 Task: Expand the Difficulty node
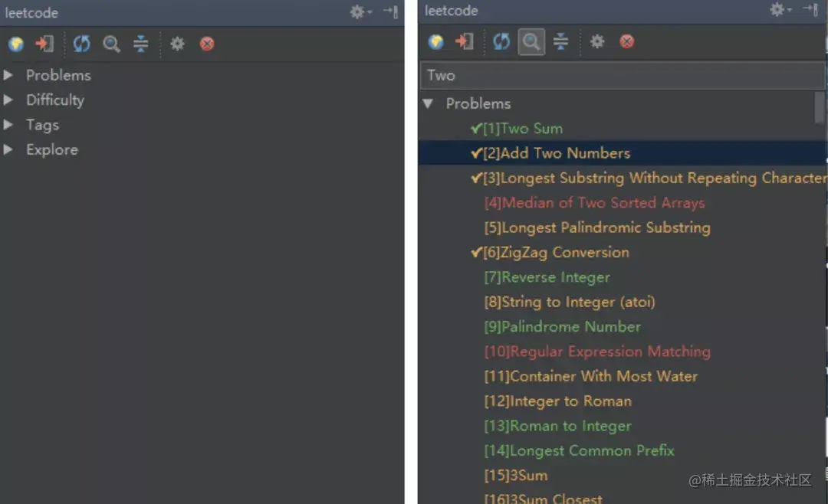[x=8, y=100]
